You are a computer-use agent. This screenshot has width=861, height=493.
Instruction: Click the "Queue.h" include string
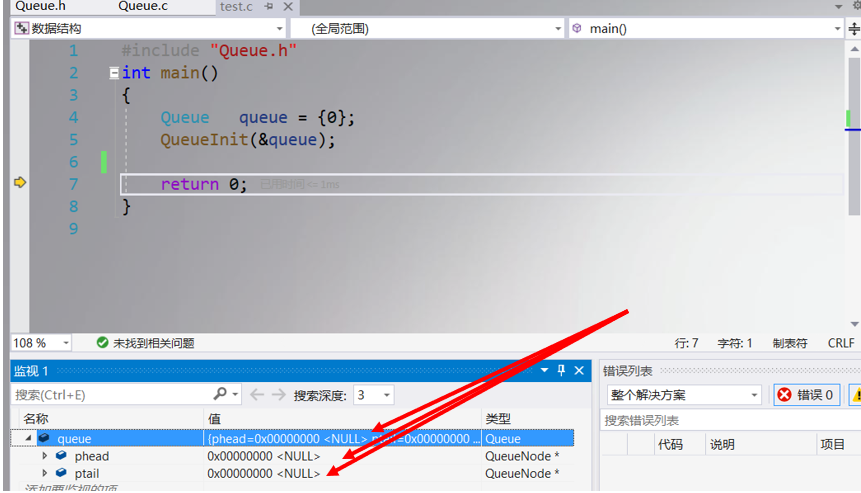pos(253,51)
